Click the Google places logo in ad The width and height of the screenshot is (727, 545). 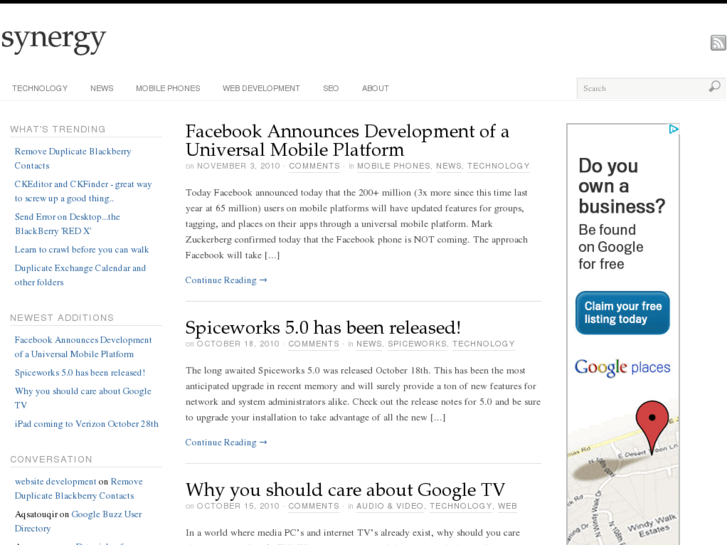tap(623, 368)
